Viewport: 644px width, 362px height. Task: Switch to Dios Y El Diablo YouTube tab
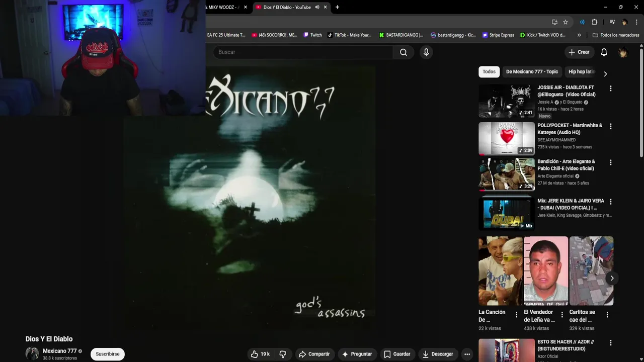(287, 7)
